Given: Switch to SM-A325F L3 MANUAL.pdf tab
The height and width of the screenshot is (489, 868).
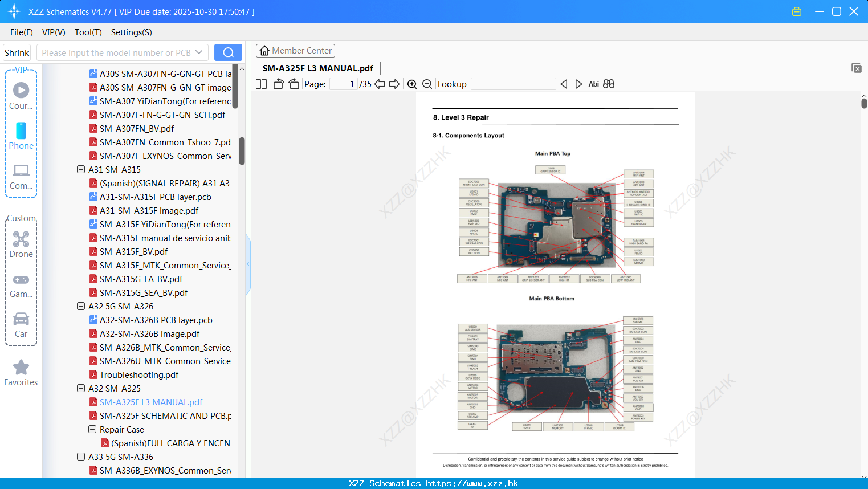Looking at the screenshot, I should [318, 68].
